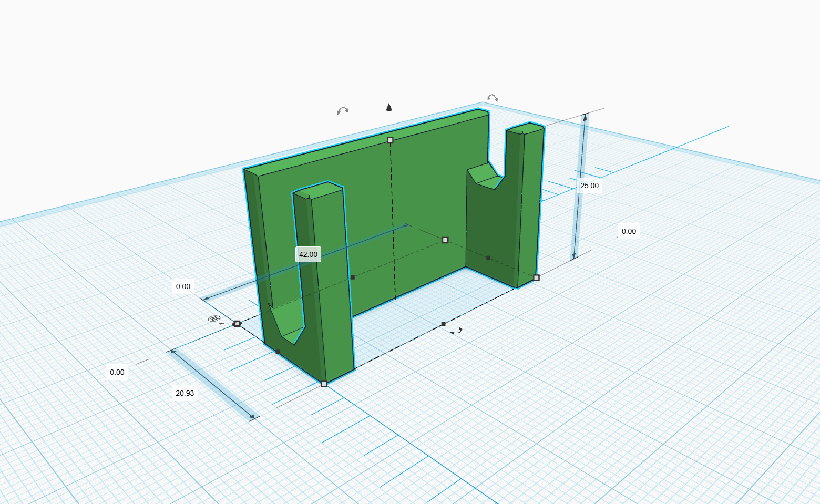The width and height of the screenshot is (820, 504).
Task: Click the white corner handle at the front foot of the clip
Action: point(324,384)
